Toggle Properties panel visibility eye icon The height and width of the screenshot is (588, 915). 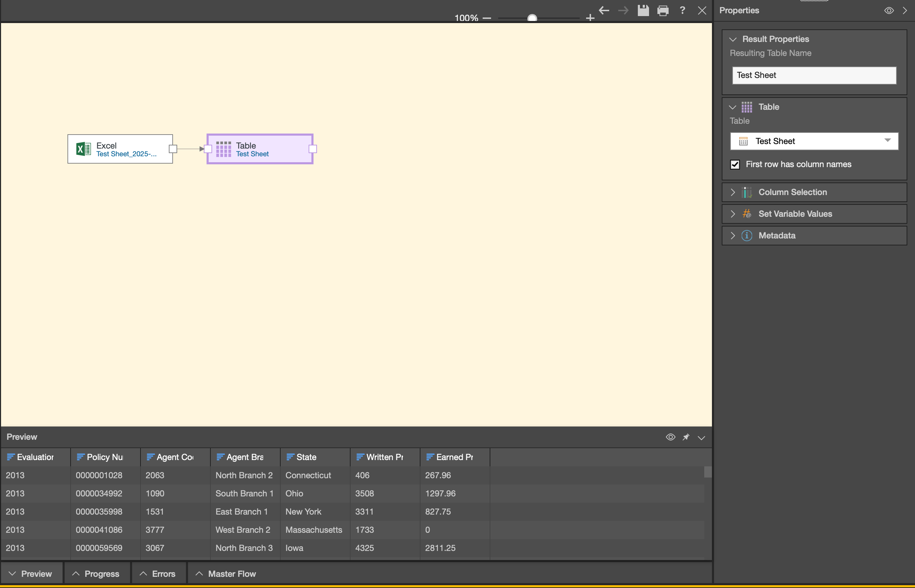pos(889,10)
